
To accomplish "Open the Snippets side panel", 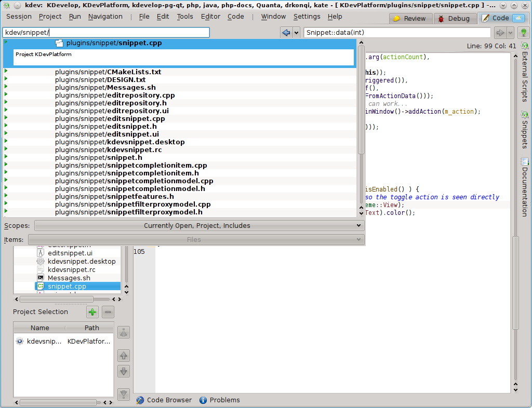I will 525,130.
